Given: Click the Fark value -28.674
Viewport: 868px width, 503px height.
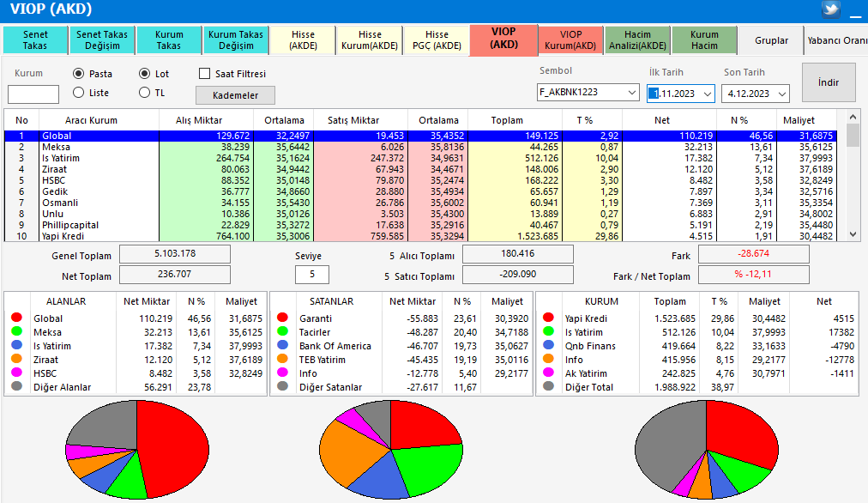Looking at the screenshot, I should [753, 254].
